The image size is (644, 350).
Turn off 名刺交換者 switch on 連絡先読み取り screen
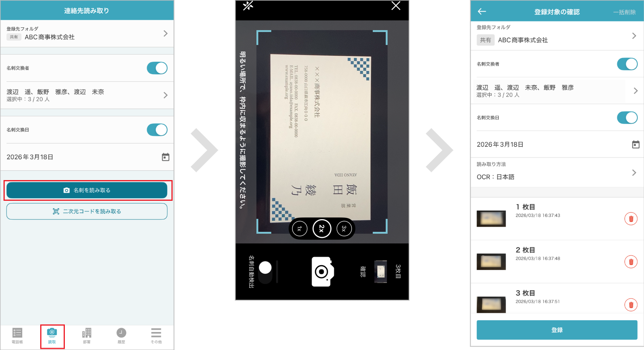[157, 68]
